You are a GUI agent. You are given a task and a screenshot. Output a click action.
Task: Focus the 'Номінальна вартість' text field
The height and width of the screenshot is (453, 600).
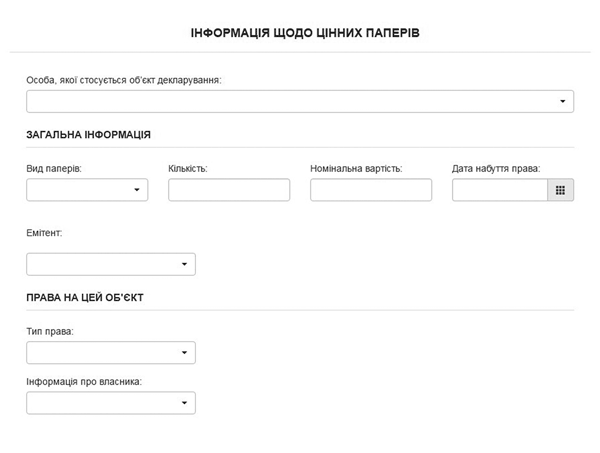click(x=371, y=190)
